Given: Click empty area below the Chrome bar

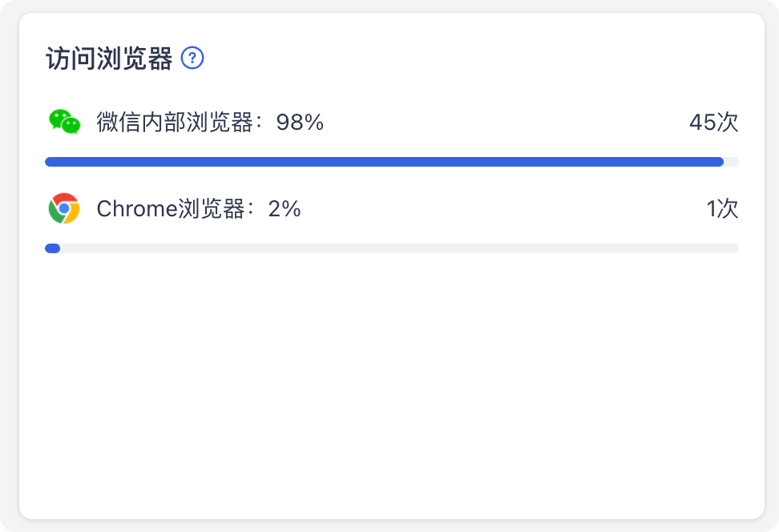Looking at the screenshot, I should (x=391, y=382).
